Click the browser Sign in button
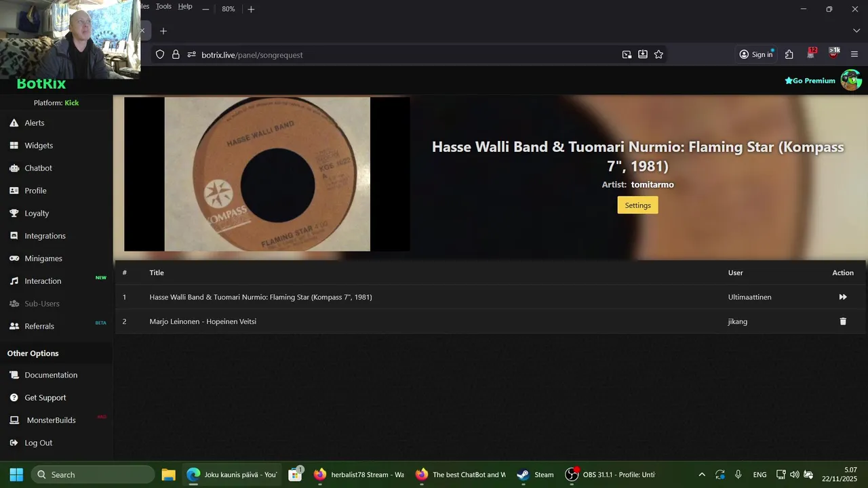Viewport: 868px width, 488px height. (x=756, y=55)
